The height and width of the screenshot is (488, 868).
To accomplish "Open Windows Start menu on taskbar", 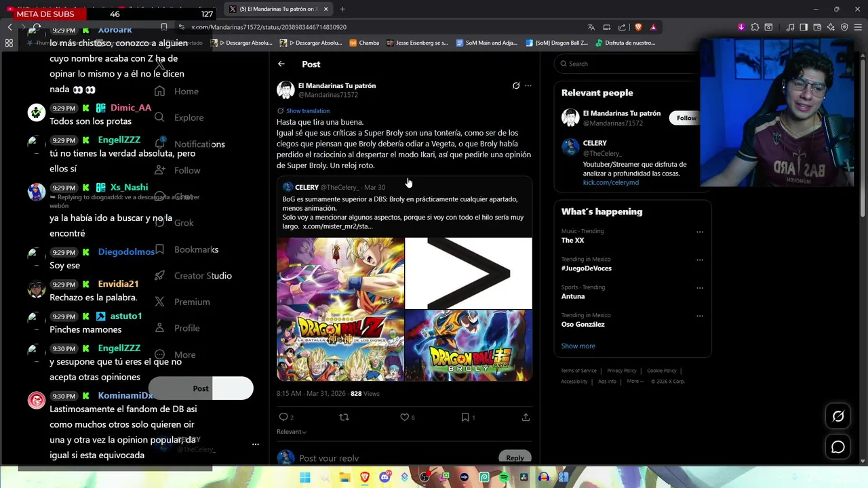I will click(x=305, y=477).
